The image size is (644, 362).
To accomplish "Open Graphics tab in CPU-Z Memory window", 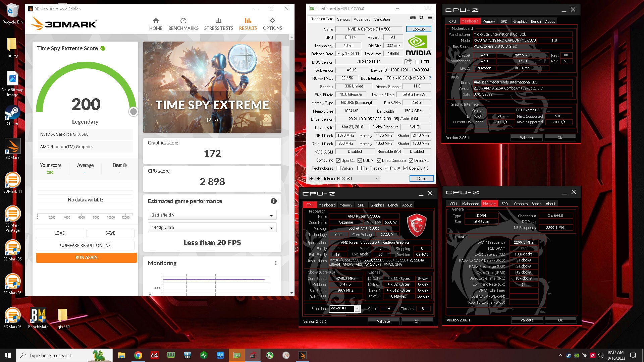I will click(x=521, y=204).
